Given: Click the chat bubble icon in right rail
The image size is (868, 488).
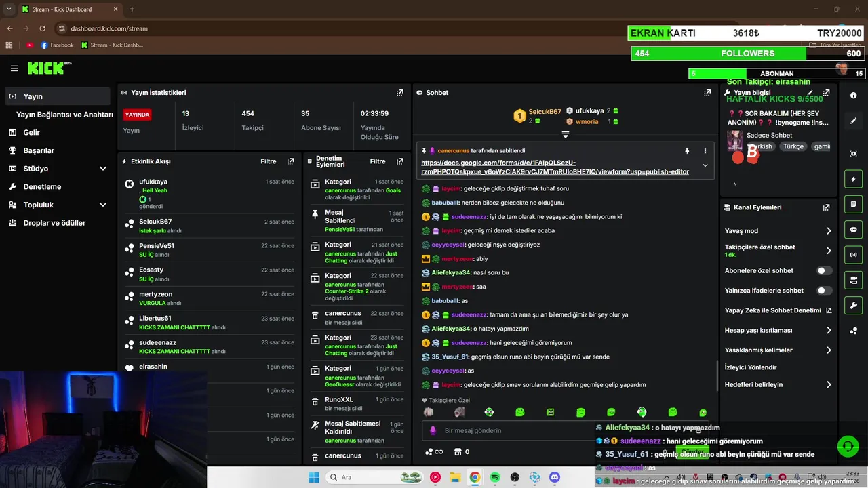Looking at the screenshot, I should pyautogui.click(x=853, y=230).
